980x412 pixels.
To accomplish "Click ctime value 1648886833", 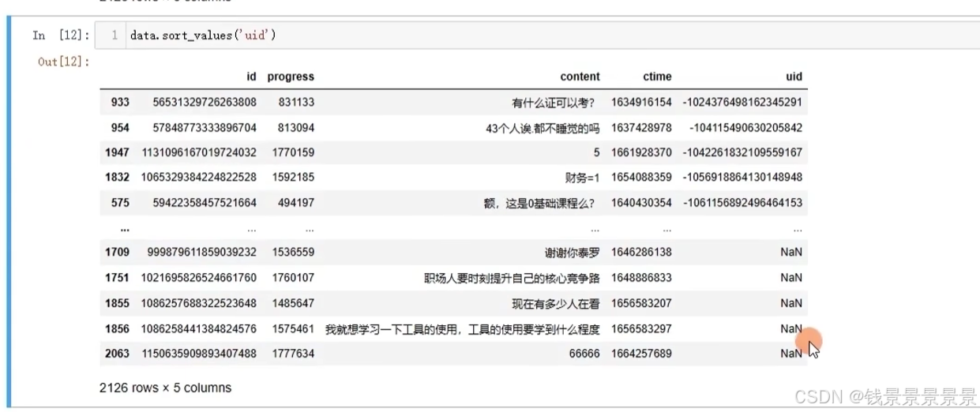I will [641, 278].
